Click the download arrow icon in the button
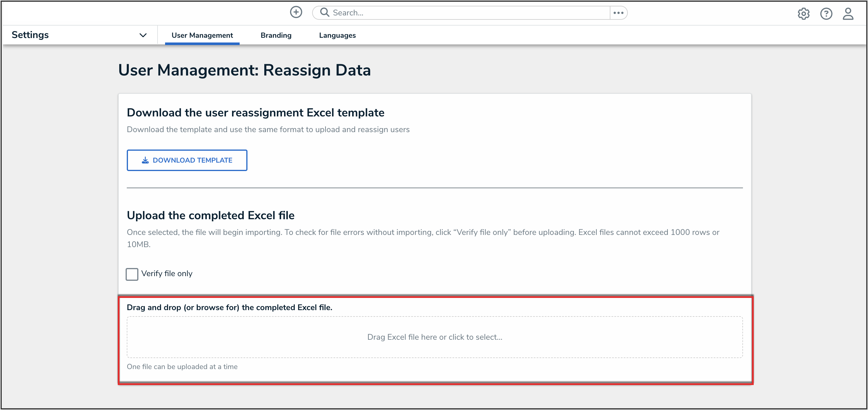868x410 pixels. [145, 160]
